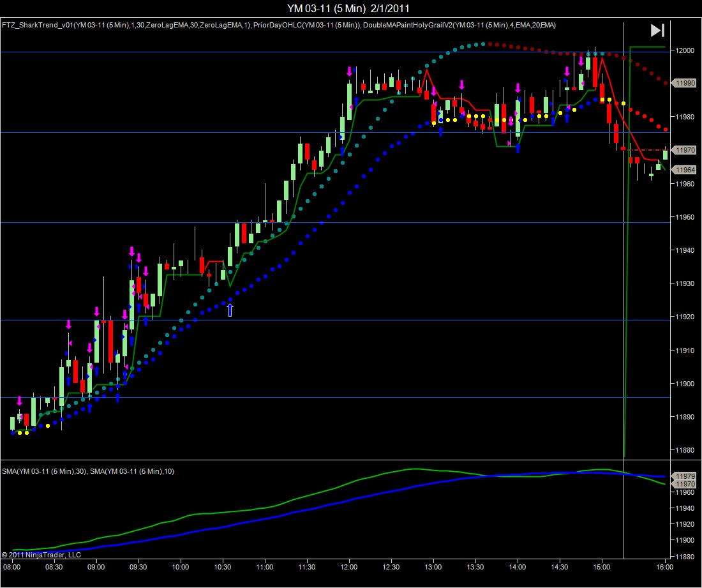Click the 12:30 time axis label
This screenshot has width=702, height=588.
[391, 567]
